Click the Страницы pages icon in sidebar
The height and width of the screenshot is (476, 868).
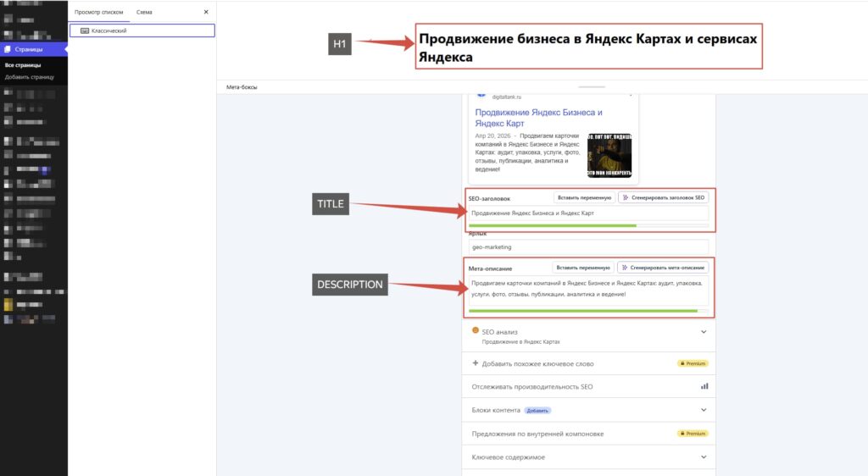[7, 49]
